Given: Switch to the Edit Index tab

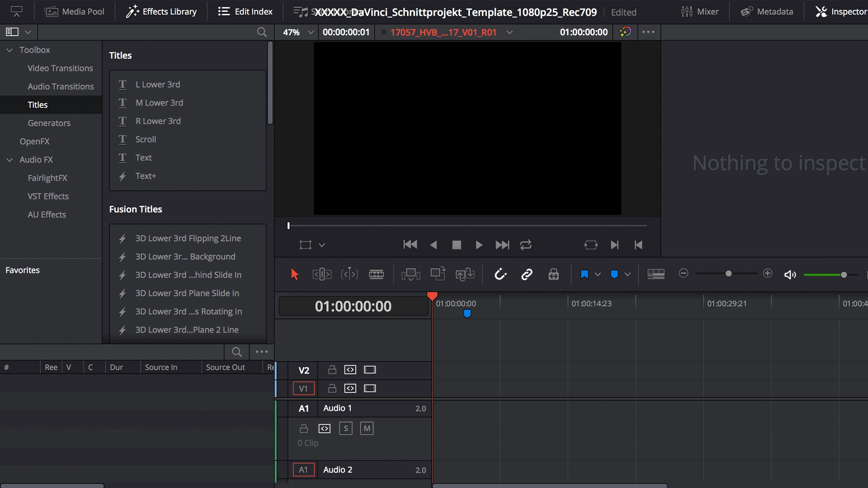Looking at the screenshot, I should pyautogui.click(x=245, y=12).
